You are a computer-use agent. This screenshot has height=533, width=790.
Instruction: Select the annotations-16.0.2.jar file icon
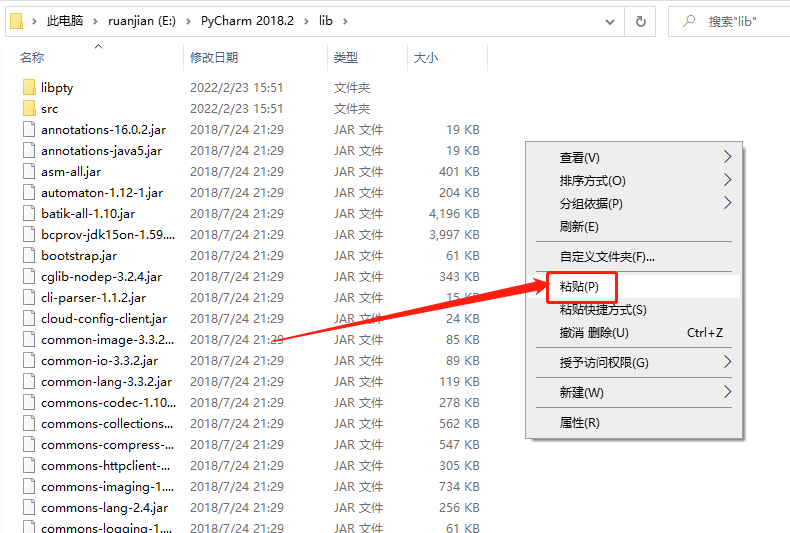(29, 129)
